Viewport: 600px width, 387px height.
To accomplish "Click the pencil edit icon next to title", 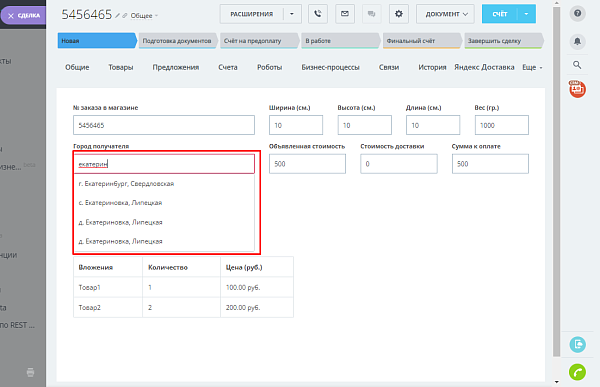I will [117, 16].
